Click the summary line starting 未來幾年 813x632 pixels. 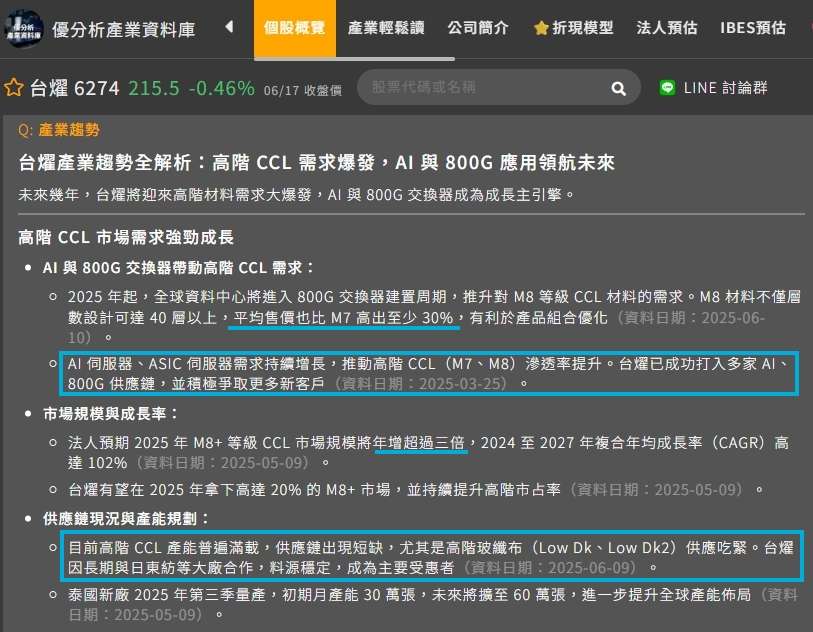coord(297,195)
